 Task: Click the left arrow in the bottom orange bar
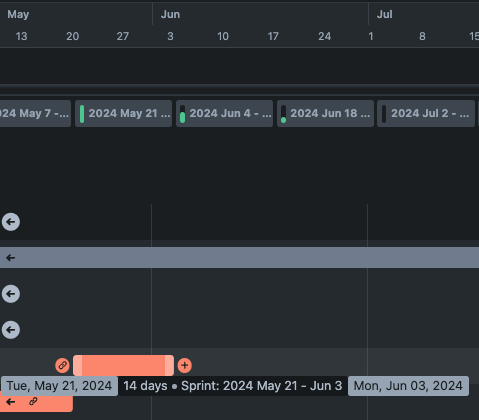click(x=11, y=402)
